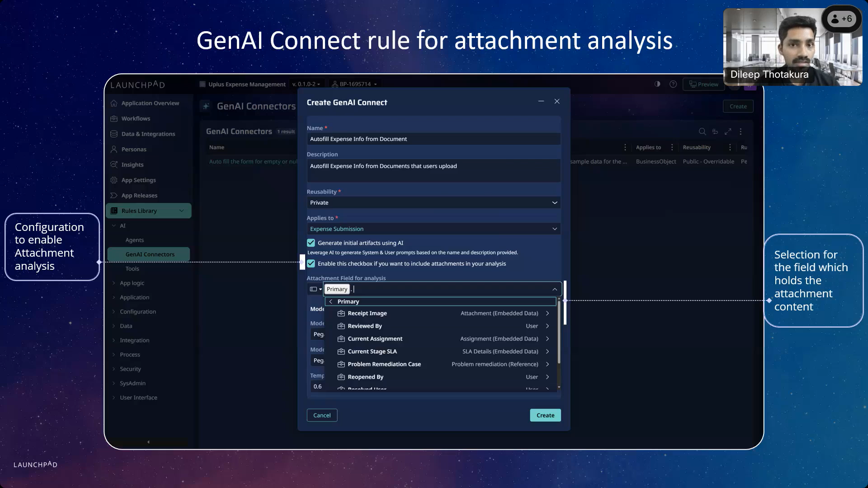Click the Cancel button
This screenshot has width=868, height=488.
coord(322,415)
